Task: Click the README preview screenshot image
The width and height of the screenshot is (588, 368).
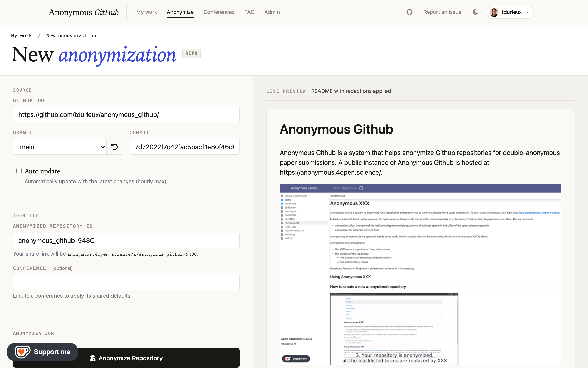Action: click(x=420, y=274)
